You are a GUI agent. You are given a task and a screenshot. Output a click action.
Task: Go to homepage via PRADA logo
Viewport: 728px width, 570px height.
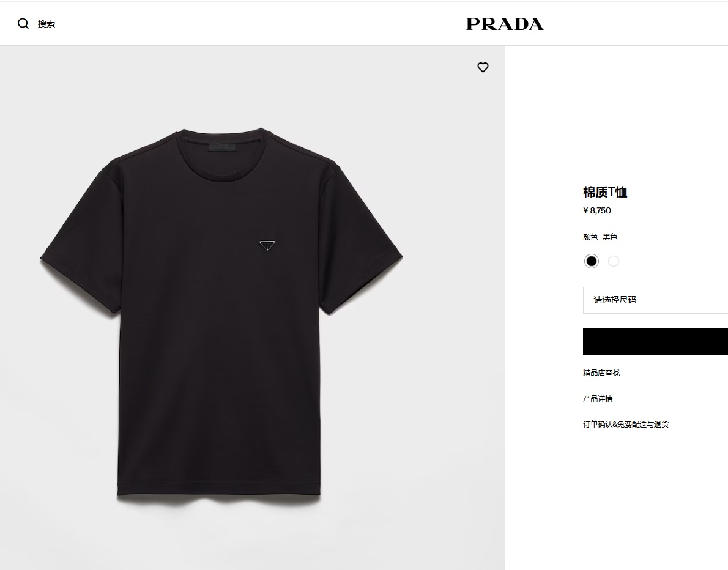pyautogui.click(x=505, y=24)
